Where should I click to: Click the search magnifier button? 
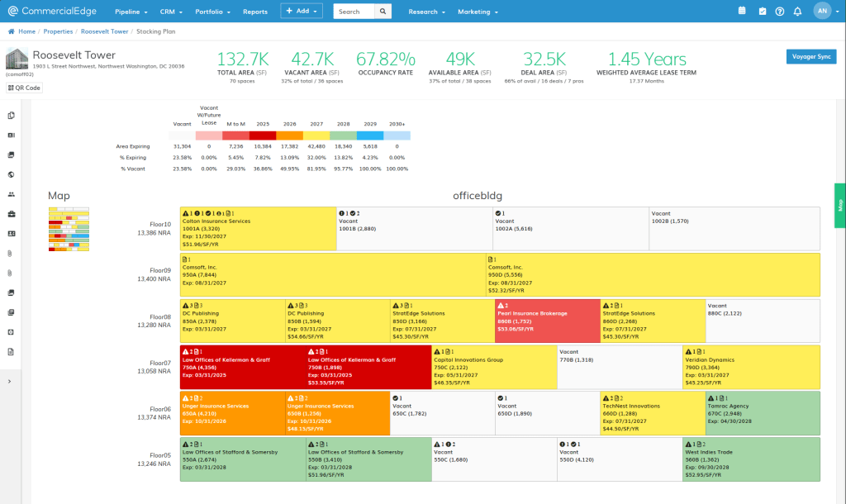[383, 12]
